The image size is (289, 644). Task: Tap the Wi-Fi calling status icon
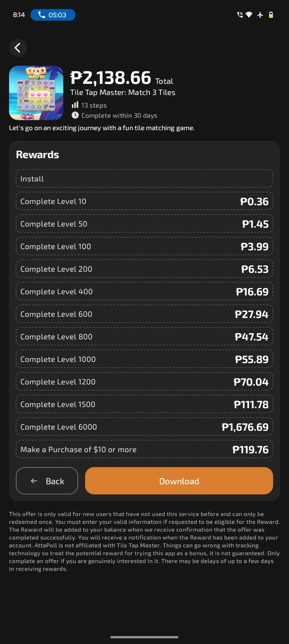[x=240, y=15]
